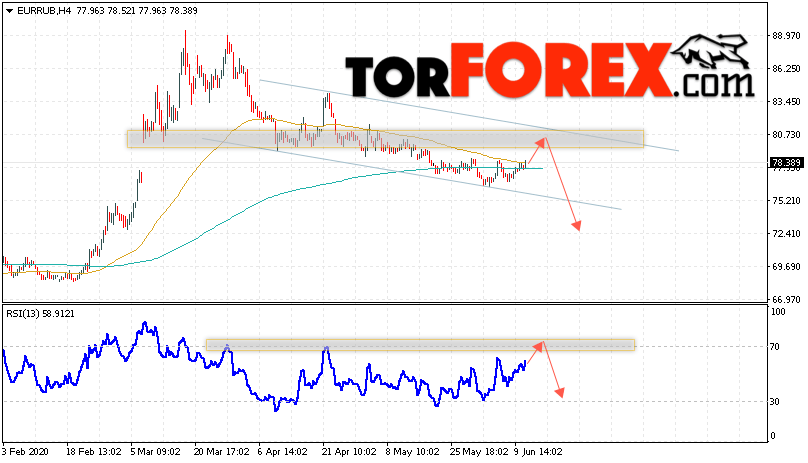Select price axis label 75.210
The height and width of the screenshot is (463, 808).
[786, 201]
